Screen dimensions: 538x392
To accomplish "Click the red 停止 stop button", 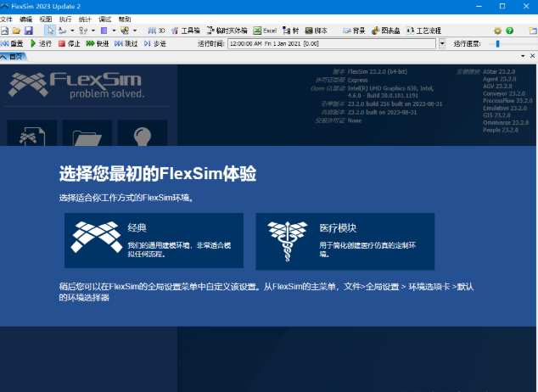I will click(70, 43).
